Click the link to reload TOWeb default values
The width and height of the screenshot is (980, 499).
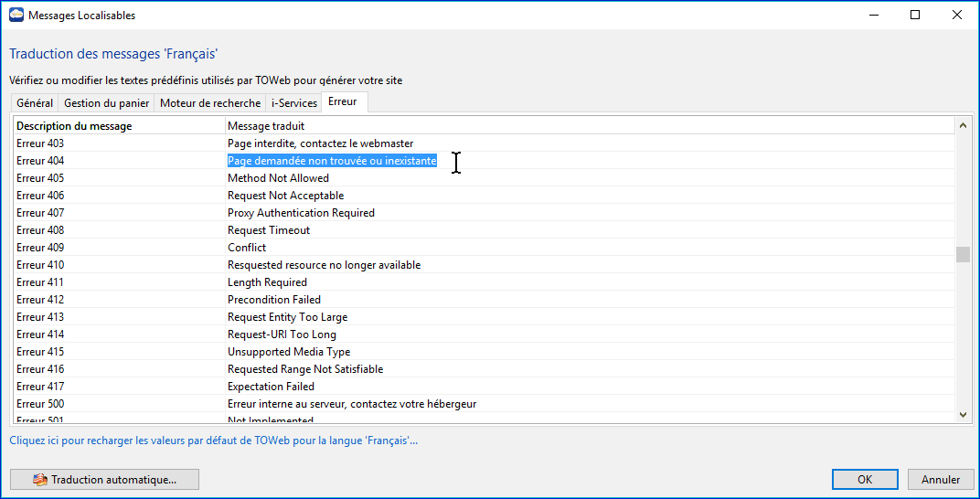pos(213,441)
